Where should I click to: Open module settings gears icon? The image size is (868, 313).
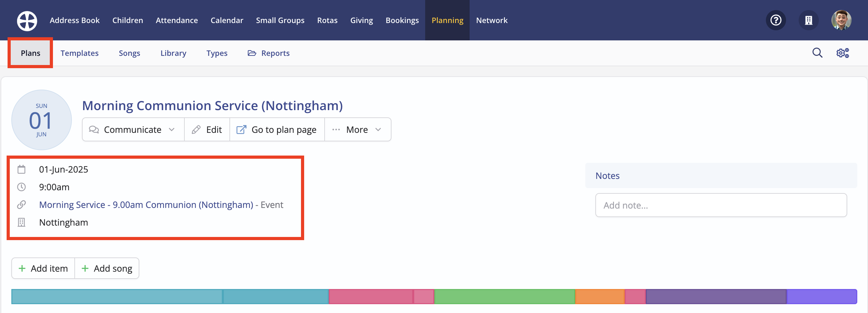pyautogui.click(x=842, y=53)
